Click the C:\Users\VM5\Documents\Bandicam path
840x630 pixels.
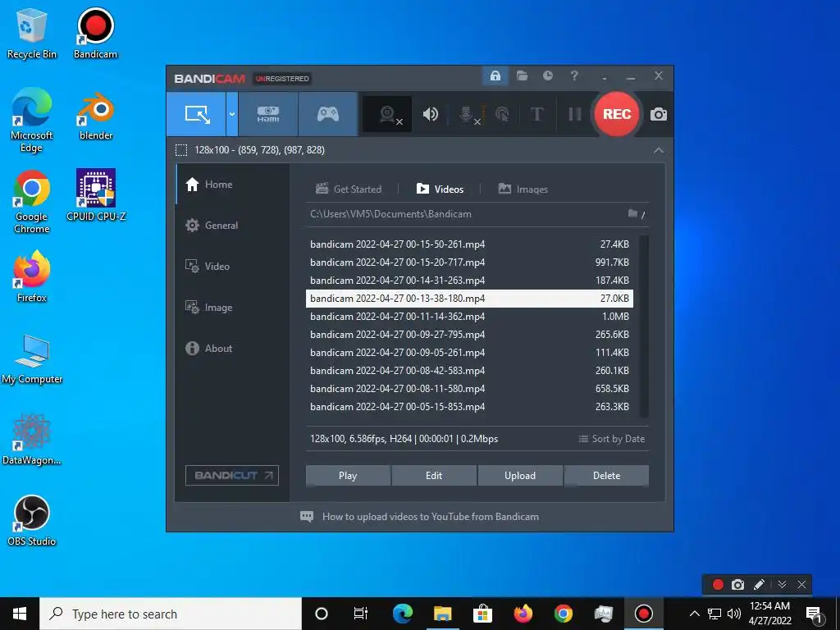point(390,214)
